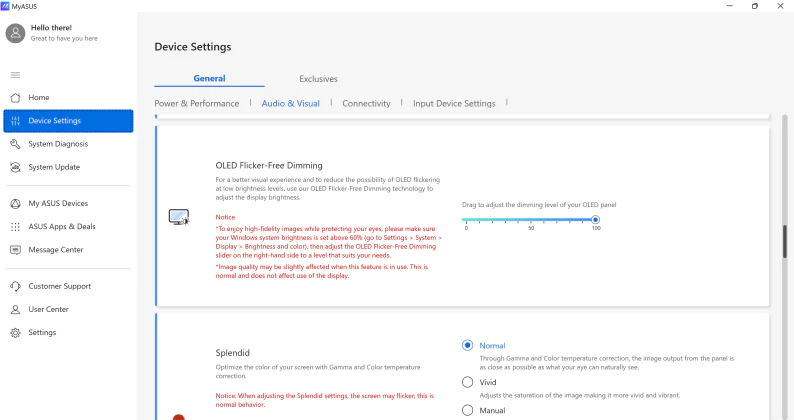Open User Center
Image resolution: width=794 pixels, height=420 pixels.
[68, 309]
